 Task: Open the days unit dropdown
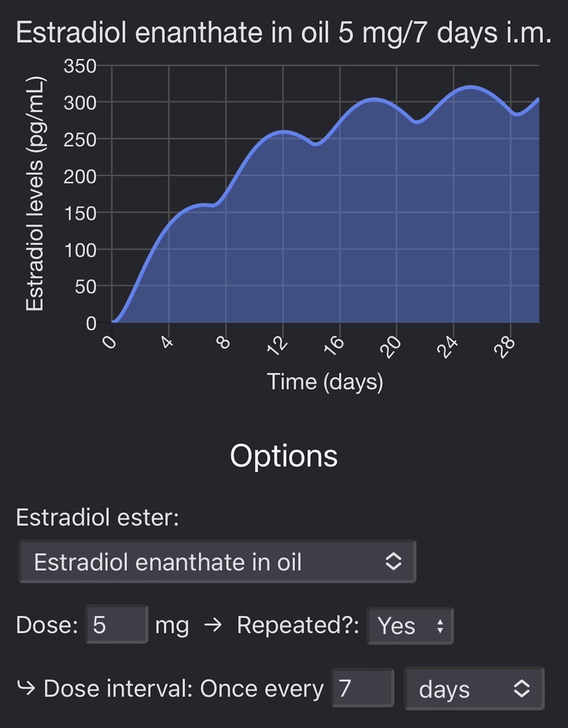coord(474,689)
